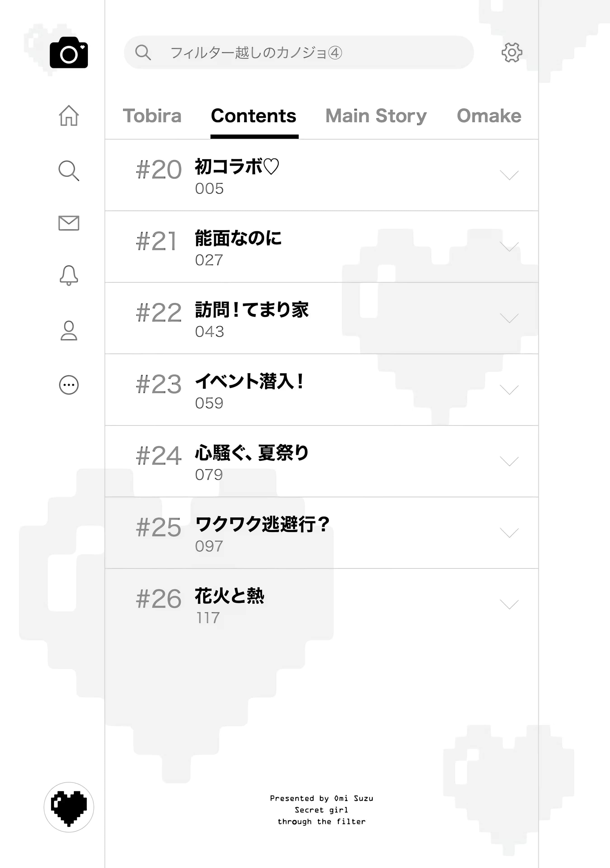Open the mail envelope icon
This screenshot has height=868, width=610.
click(x=69, y=223)
